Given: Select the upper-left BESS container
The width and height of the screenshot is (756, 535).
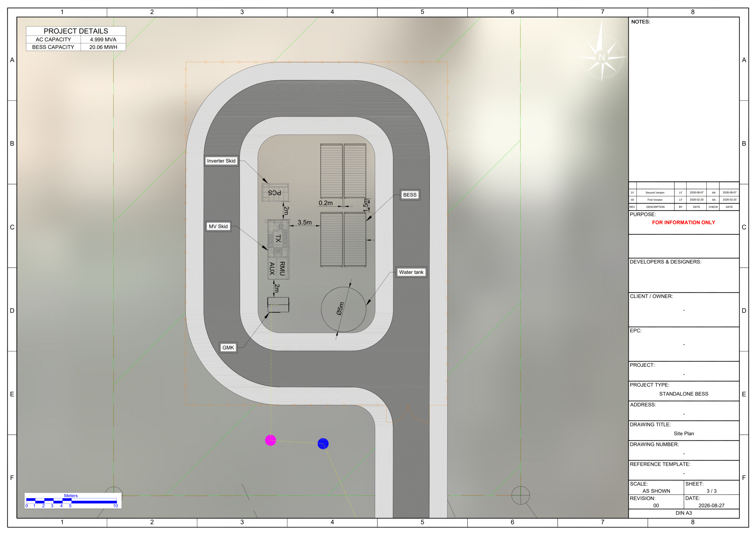Looking at the screenshot, I should (332, 171).
